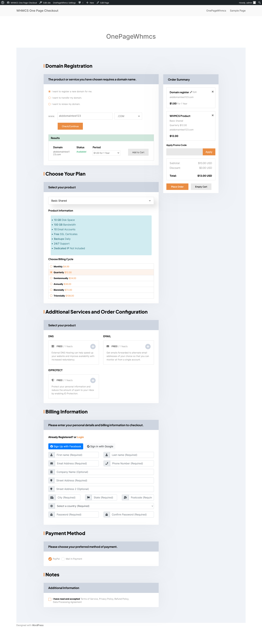This screenshot has width=262, height=644.
Task: Click the promo code input field
Action: [x=184, y=152]
